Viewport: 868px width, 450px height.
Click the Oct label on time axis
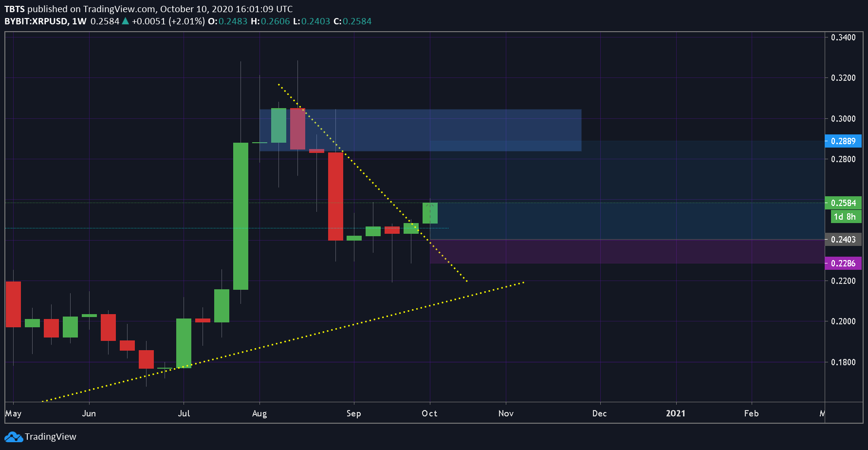click(x=429, y=413)
